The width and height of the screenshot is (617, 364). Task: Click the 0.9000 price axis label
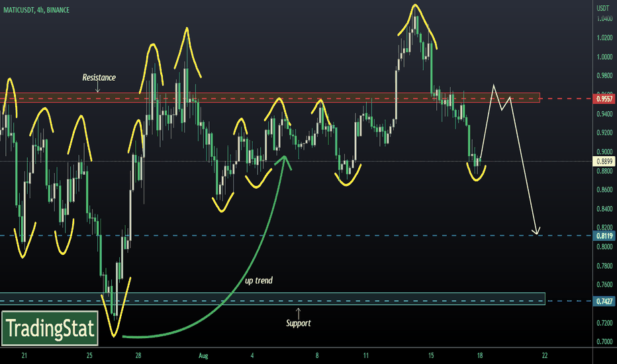click(604, 152)
